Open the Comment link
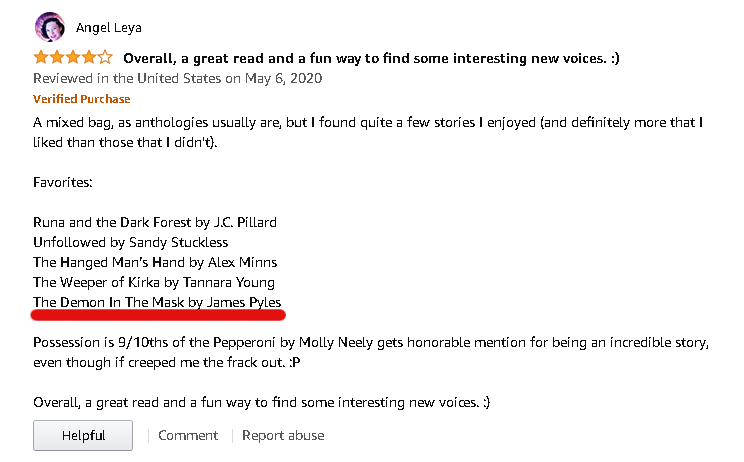Image resolution: width=744 pixels, height=462 pixels. click(x=188, y=435)
